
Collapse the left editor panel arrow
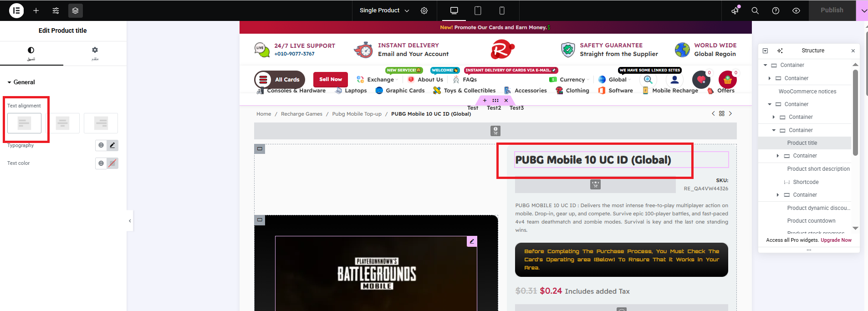click(x=130, y=221)
